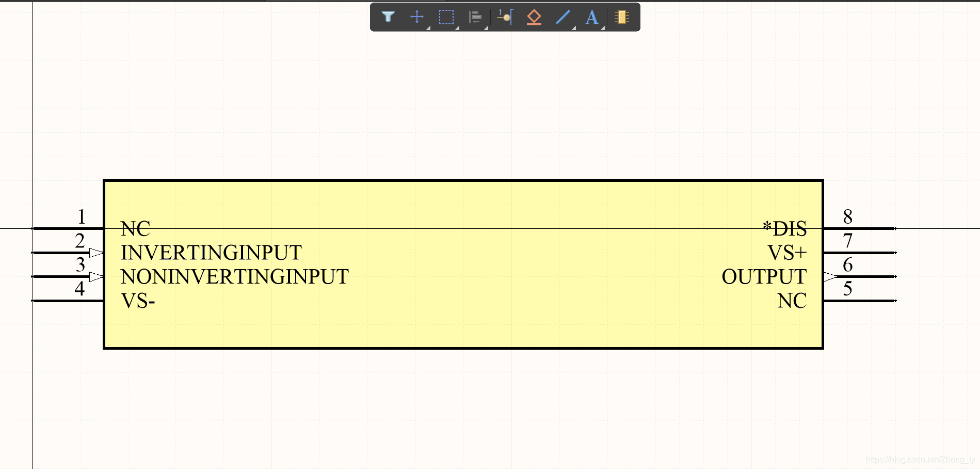The image size is (980, 469).
Task: Select the NONINVERTINGINPUT pin name
Action: point(235,277)
